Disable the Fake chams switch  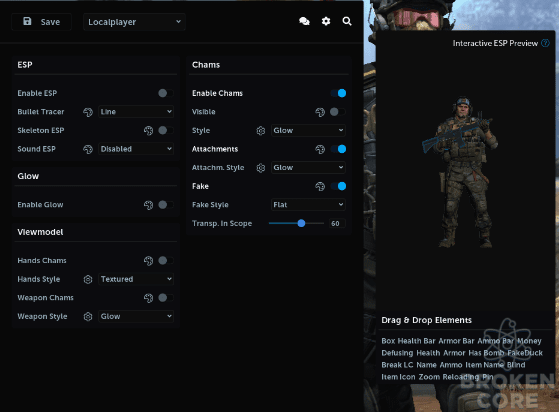pos(338,186)
